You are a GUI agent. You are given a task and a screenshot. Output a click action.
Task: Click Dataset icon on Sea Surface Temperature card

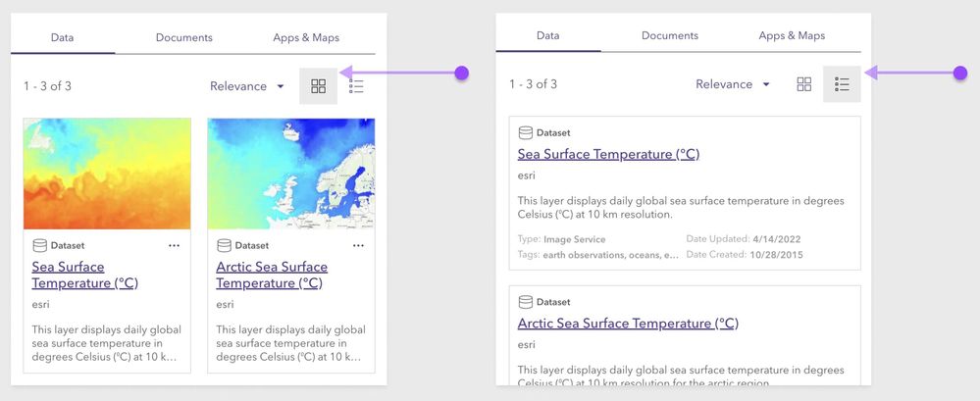pos(39,246)
